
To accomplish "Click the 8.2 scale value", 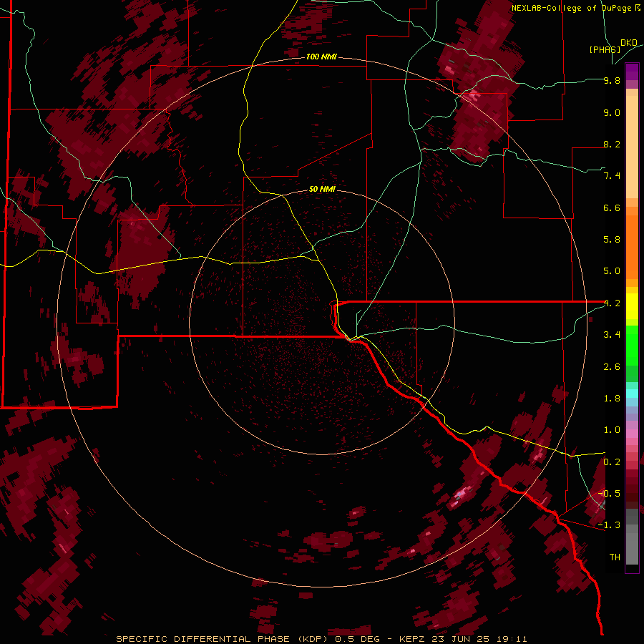I will click(612, 144).
